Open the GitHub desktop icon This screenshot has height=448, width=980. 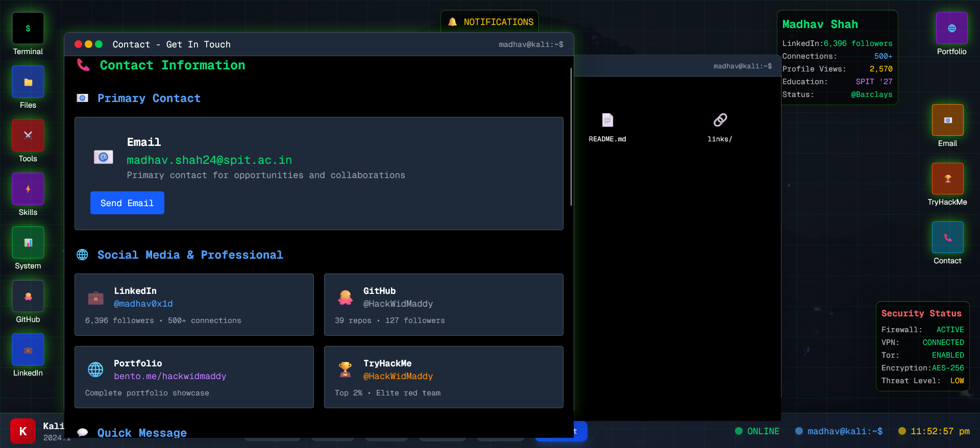point(28,296)
